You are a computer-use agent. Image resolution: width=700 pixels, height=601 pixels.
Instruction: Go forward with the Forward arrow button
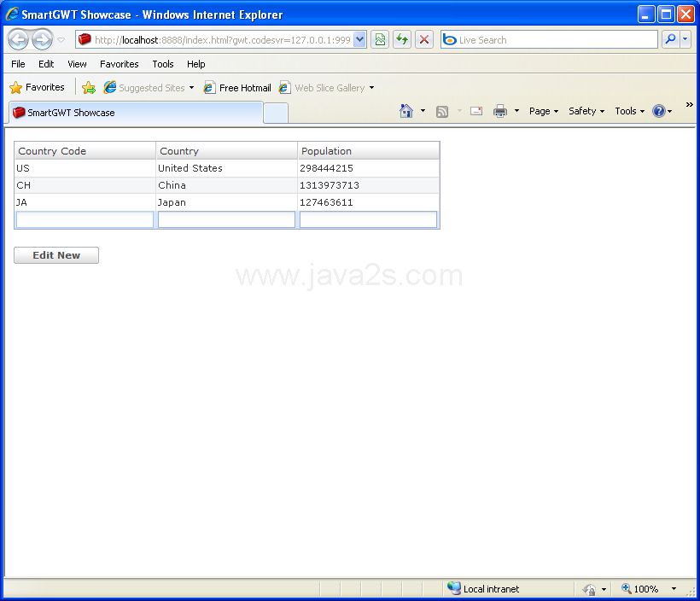(43, 40)
